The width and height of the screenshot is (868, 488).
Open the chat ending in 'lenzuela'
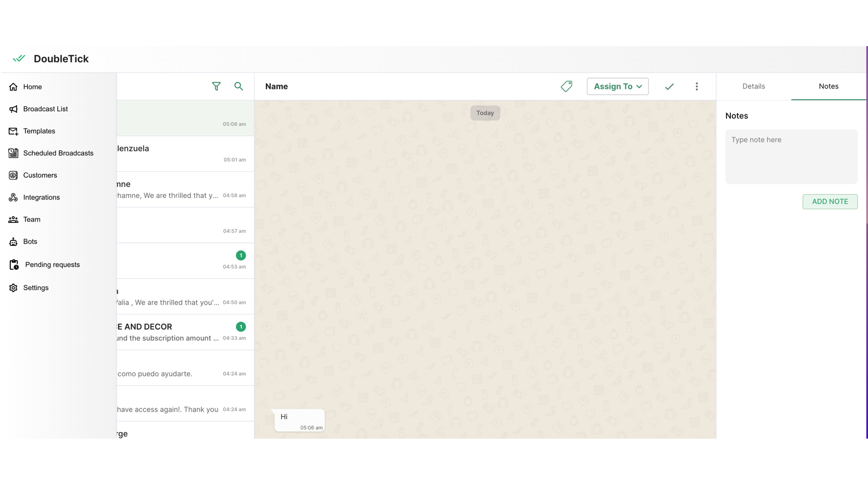[x=186, y=154]
